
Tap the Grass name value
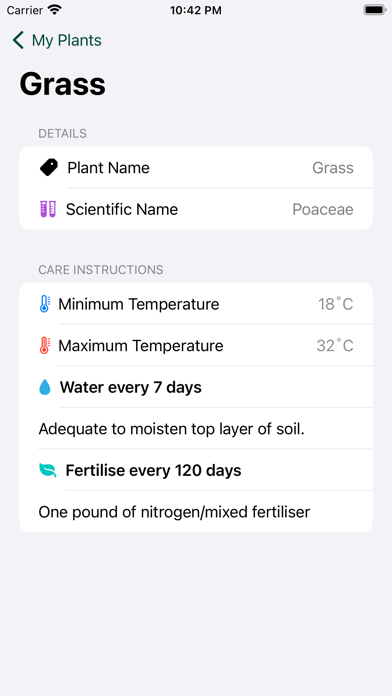point(333,168)
